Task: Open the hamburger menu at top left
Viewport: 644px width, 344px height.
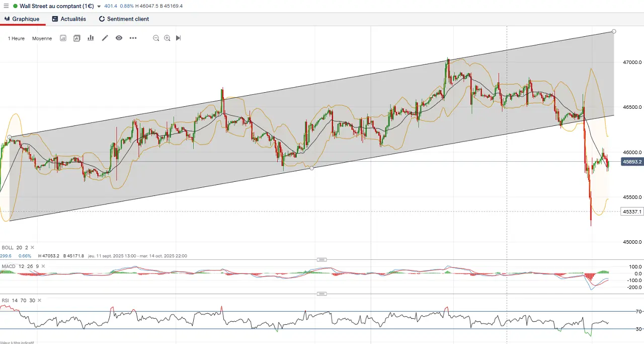Action: [x=6, y=6]
